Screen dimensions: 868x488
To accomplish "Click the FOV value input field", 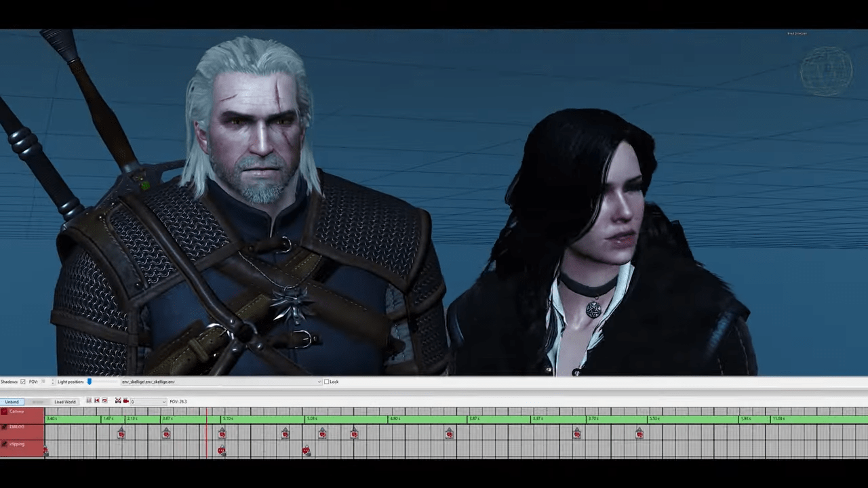I will [43, 382].
